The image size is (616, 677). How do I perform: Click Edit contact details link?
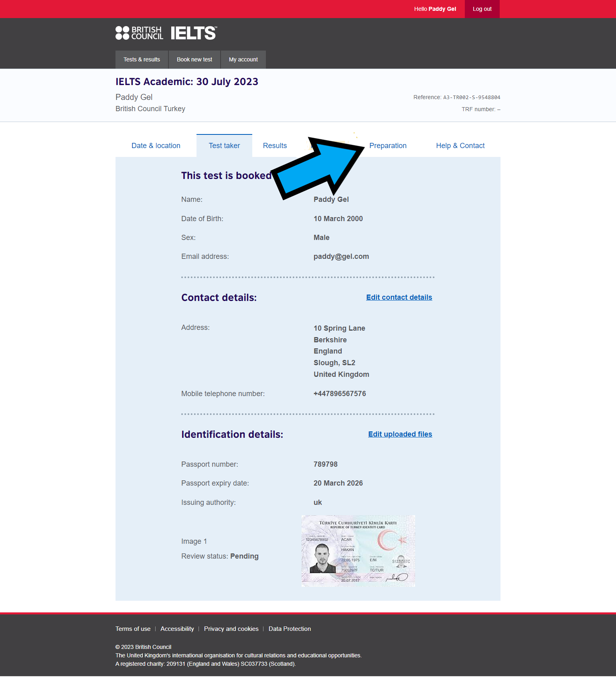click(399, 297)
